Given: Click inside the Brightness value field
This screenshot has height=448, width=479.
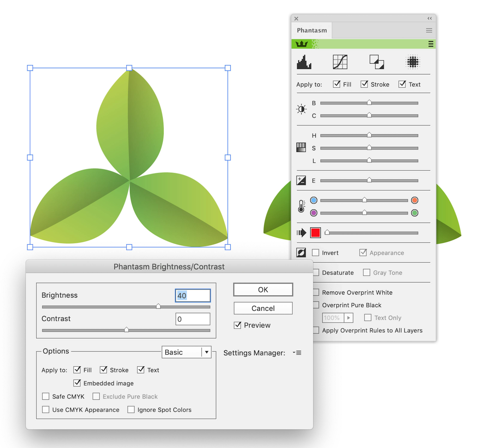Looking at the screenshot, I should [192, 295].
